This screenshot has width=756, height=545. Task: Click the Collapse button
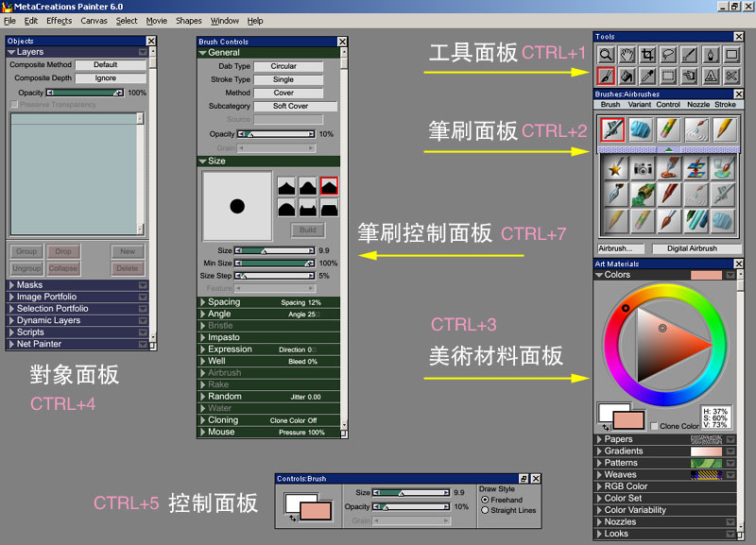63,268
